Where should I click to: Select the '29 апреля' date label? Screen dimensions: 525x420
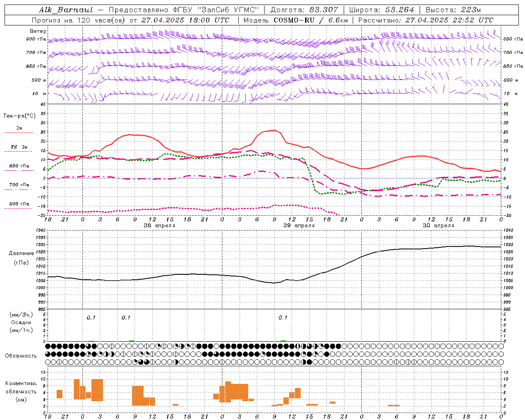[x=299, y=226]
